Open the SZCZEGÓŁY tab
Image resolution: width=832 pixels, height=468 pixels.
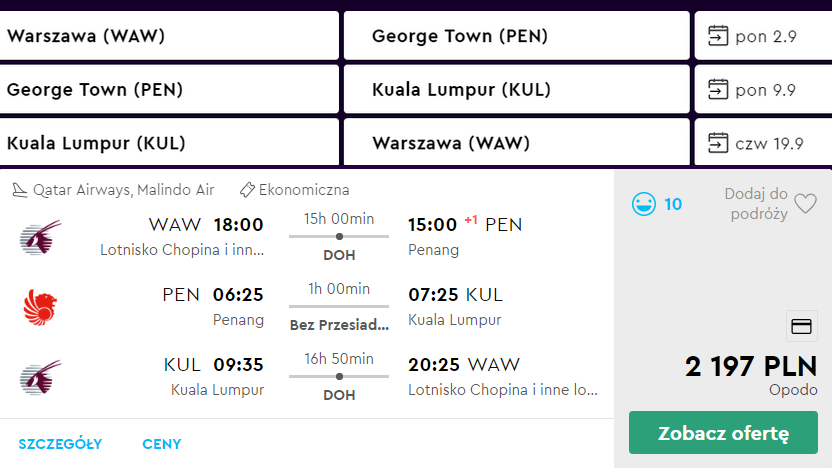tap(60, 444)
